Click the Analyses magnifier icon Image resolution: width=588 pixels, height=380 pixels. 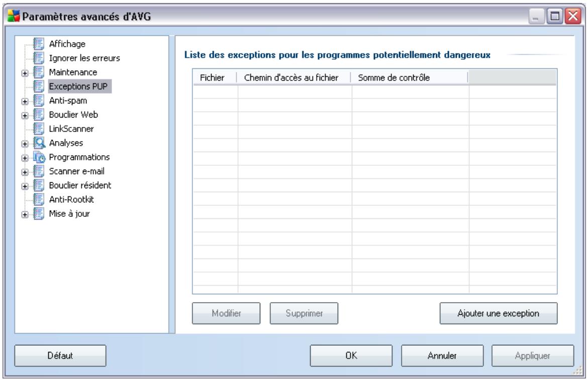pyautogui.click(x=39, y=143)
